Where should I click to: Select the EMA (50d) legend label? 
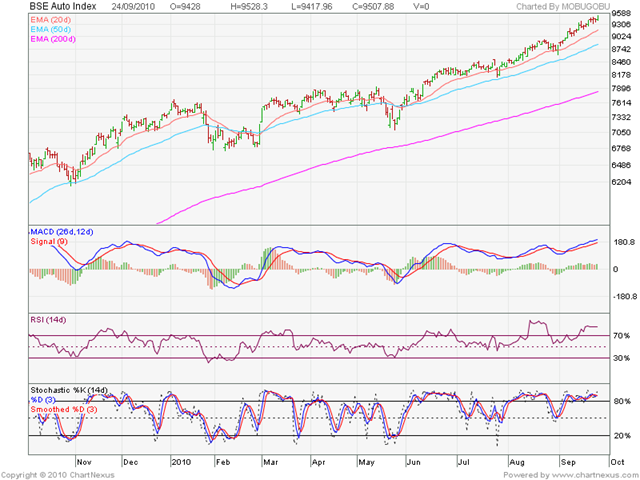50,29
